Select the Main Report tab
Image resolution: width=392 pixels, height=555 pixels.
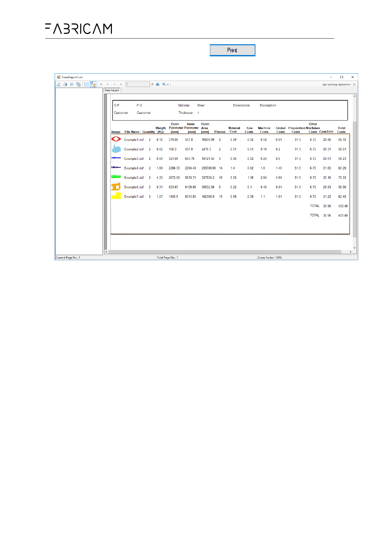[x=112, y=90]
